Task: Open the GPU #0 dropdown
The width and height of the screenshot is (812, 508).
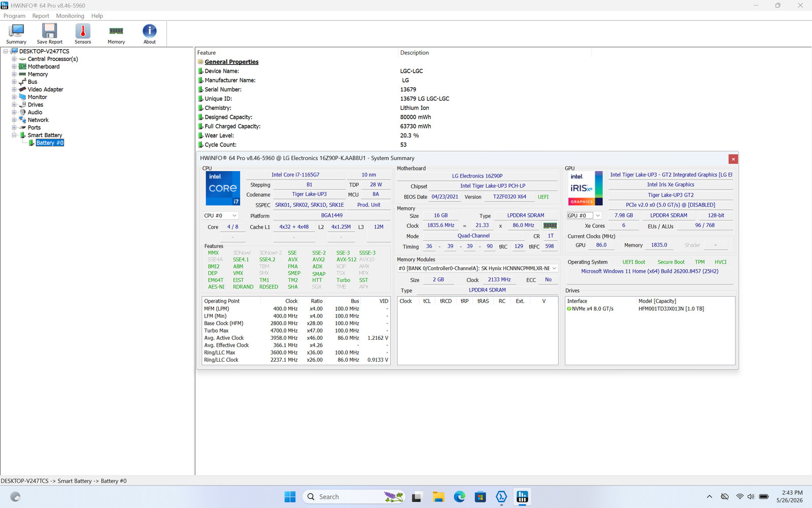Action: (x=584, y=215)
